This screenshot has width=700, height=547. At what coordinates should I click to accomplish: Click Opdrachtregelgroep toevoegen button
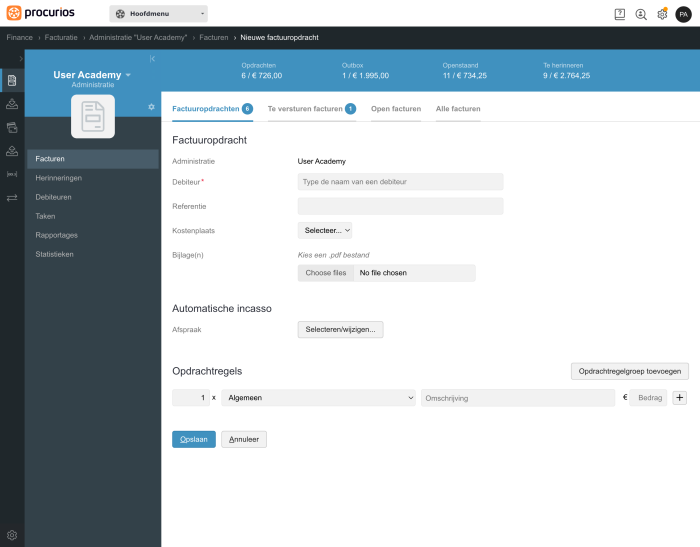pos(629,371)
